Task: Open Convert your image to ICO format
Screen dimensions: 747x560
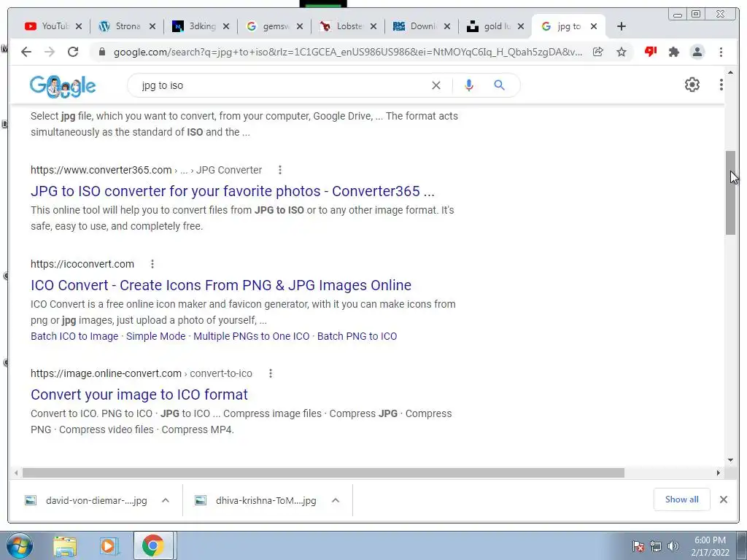Action: click(139, 394)
